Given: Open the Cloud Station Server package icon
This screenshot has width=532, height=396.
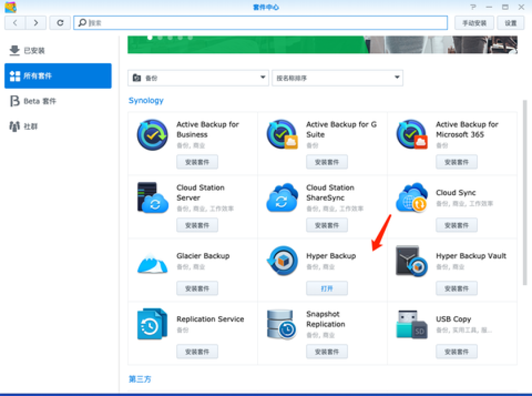Looking at the screenshot, I should [x=152, y=198].
